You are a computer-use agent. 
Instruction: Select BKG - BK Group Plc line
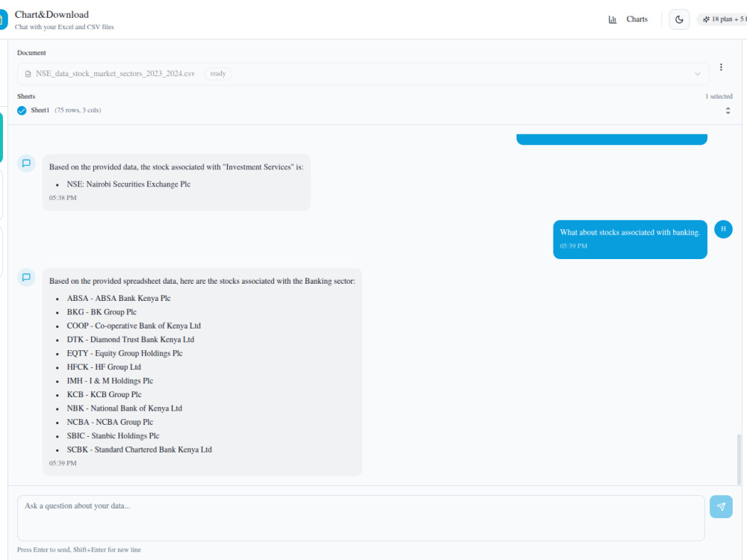(102, 312)
